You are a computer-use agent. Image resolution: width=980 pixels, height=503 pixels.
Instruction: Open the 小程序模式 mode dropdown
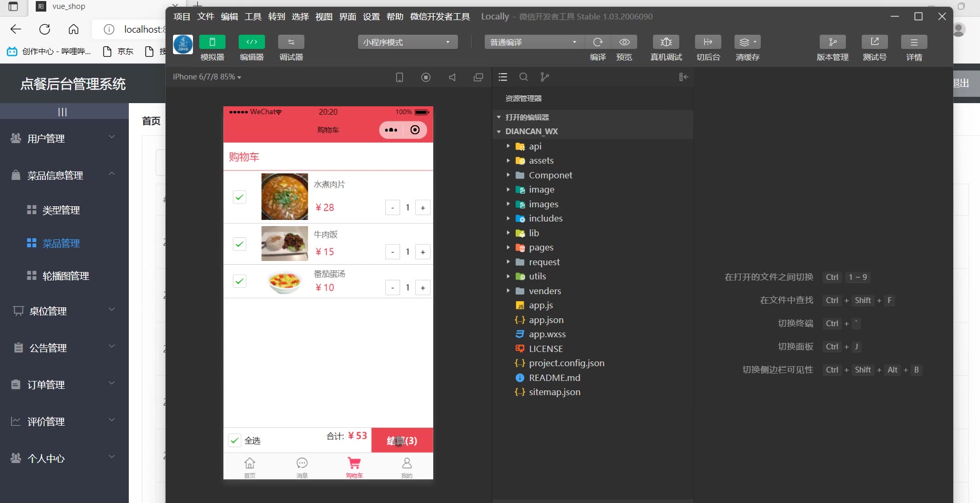408,42
